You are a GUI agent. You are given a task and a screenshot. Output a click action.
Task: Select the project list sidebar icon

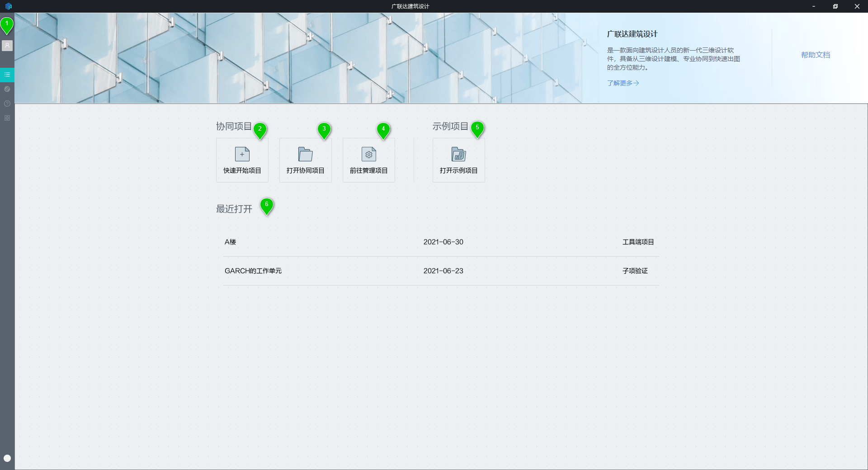[7, 75]
